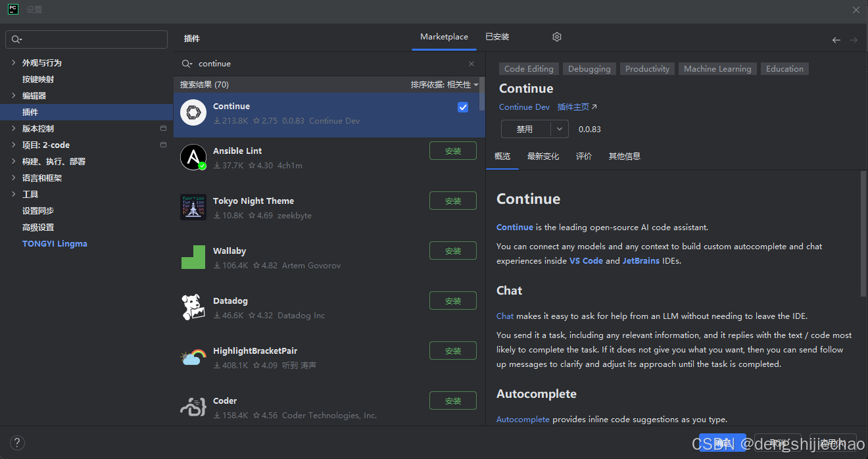Click the Ansible Lint plugin icon
The width and height of the screenshot is (868, 459).
click(193, 157)
